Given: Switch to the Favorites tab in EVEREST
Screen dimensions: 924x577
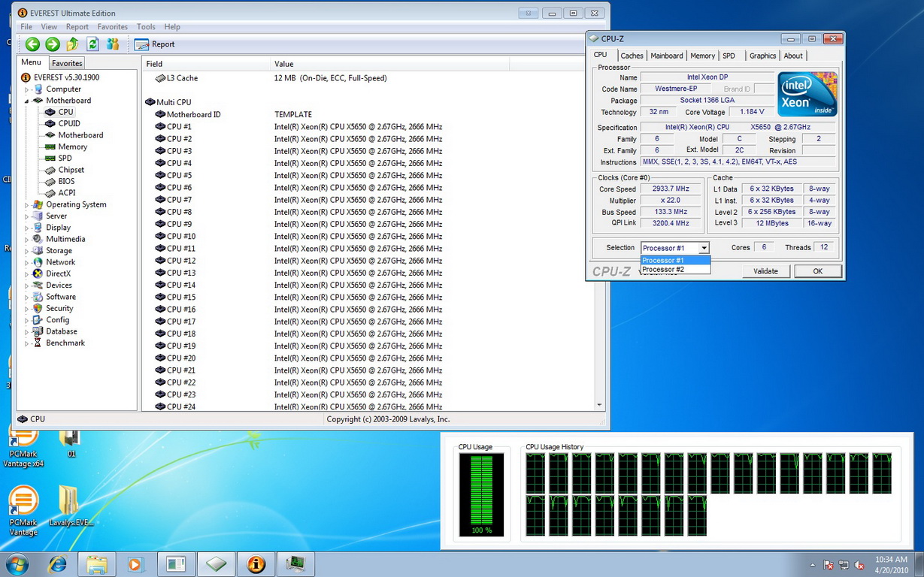Looking at the screenshot, I should pos(67,64).
